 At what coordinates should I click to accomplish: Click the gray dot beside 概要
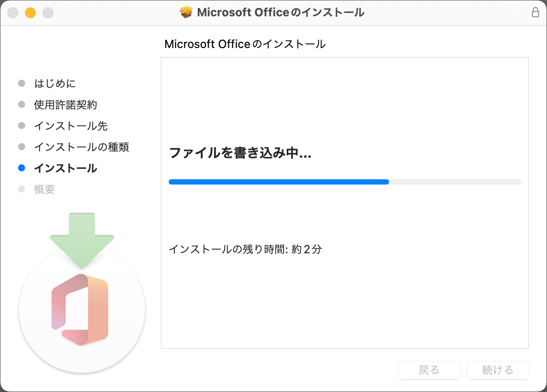click(x=22, y=189)
